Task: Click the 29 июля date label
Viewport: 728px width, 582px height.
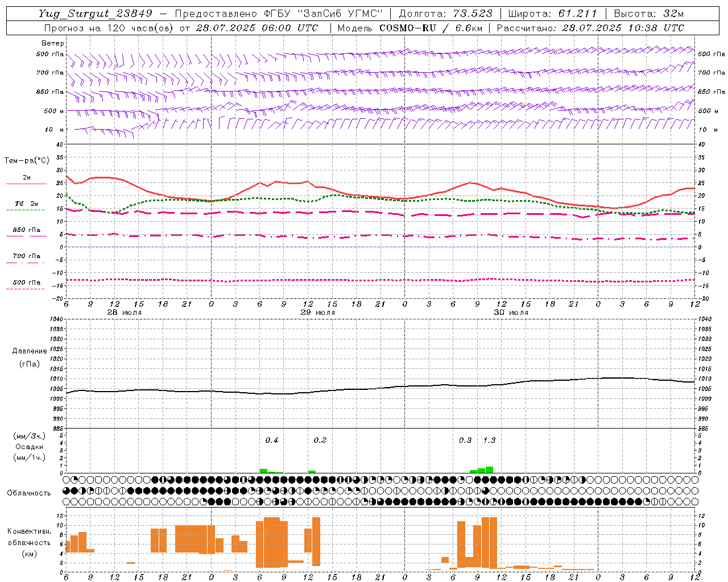Action: [318, 313]
